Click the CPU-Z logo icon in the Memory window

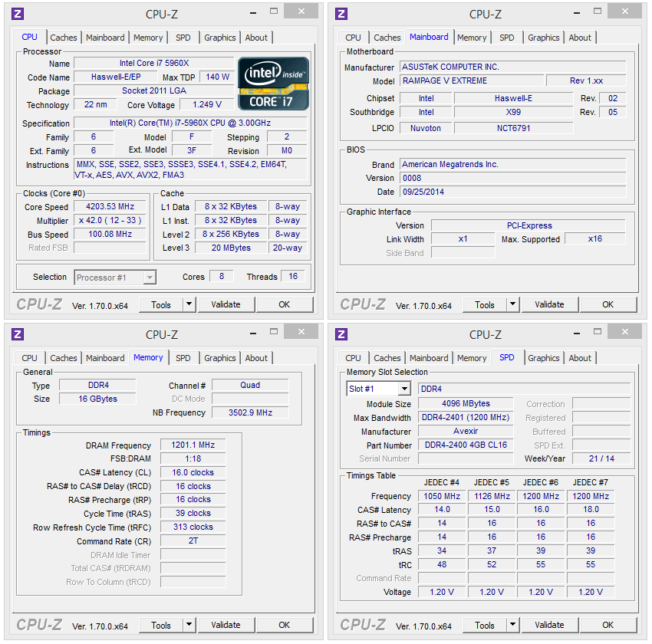[18, 334]
